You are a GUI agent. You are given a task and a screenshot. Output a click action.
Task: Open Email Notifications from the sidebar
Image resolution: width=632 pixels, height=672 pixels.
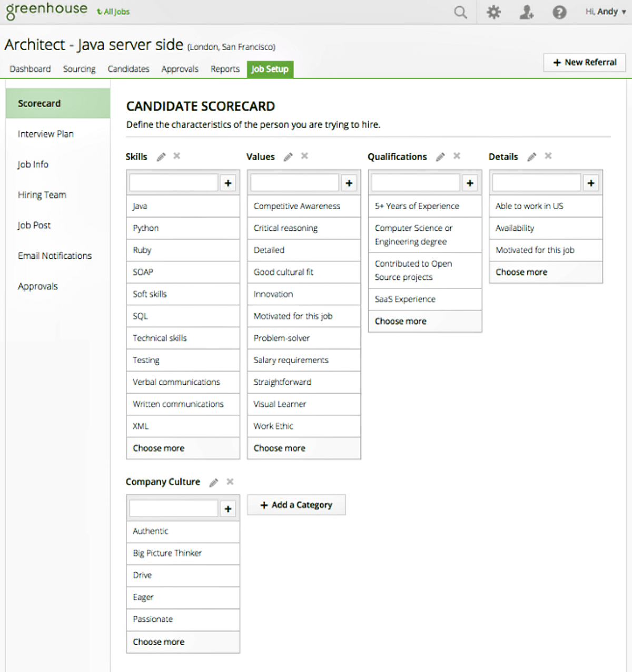click(x=55, y=256)
